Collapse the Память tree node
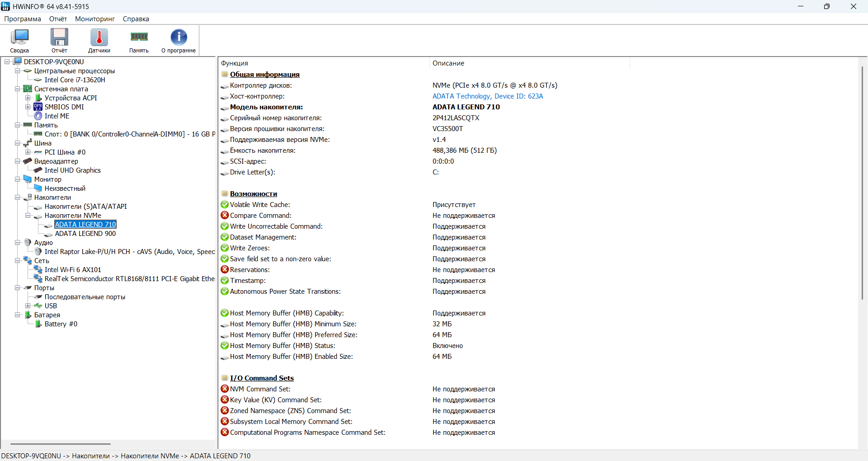This screenshot has height=461, width=868. [x=17, y=125]
